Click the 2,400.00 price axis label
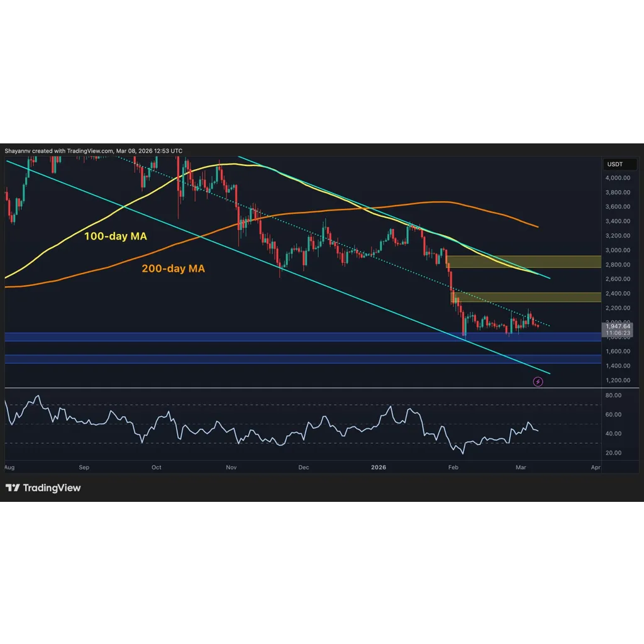 (x=618, y=293)
